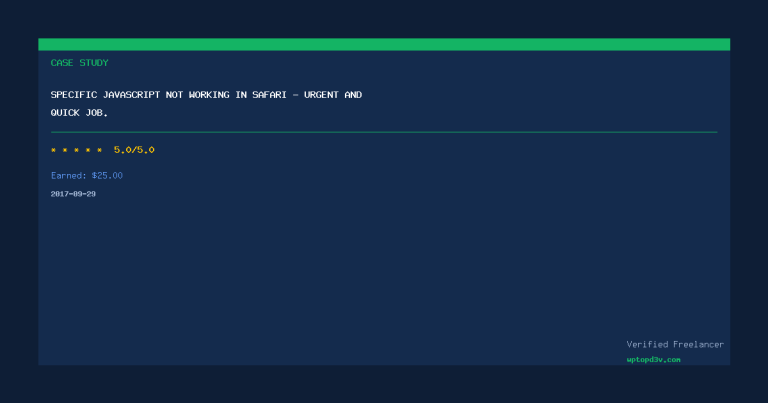Click the green bar atop the card
Image resolution: width=768 pixels, height=403 pixels.
coord(384,44)
